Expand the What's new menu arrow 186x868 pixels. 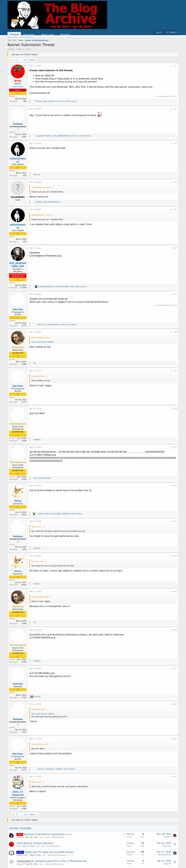click(56, 34)
